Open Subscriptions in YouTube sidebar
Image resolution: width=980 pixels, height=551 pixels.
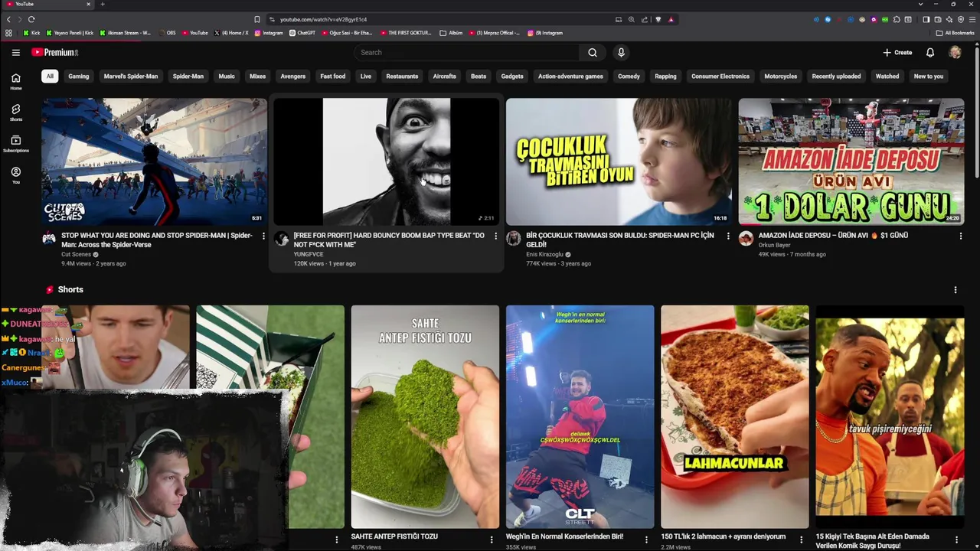(15, 144)
